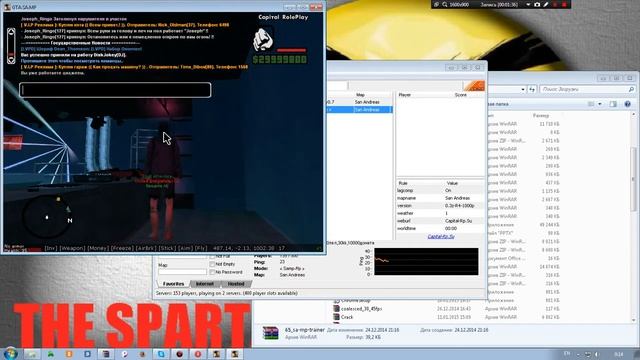This screenshot has height=360, width=640.
Task: Open the file explorer taskbar icon
Action: coord(32,354)
